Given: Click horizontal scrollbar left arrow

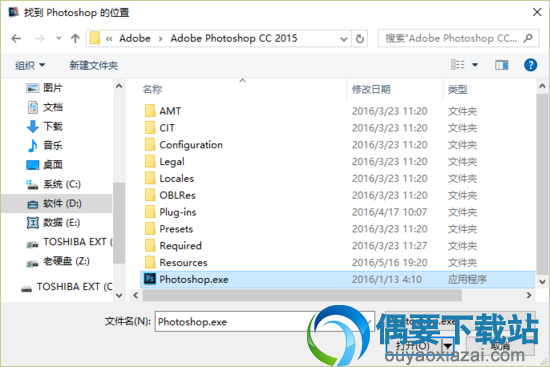Looking at the screenshot, I should [135, 295].
